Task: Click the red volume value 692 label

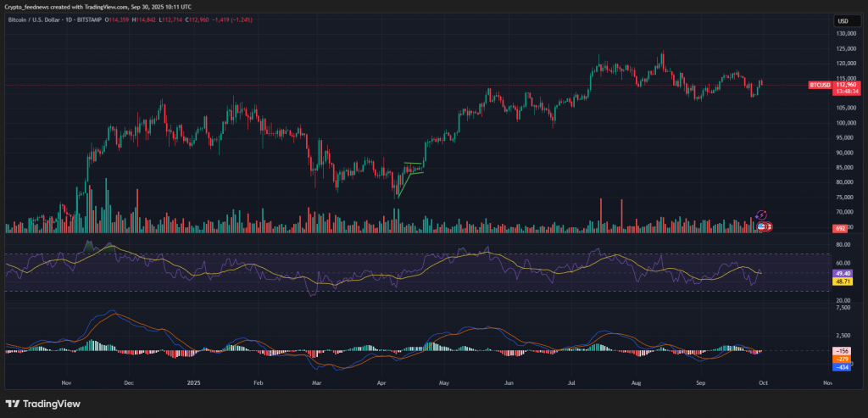Action: [x=841, y=229]
